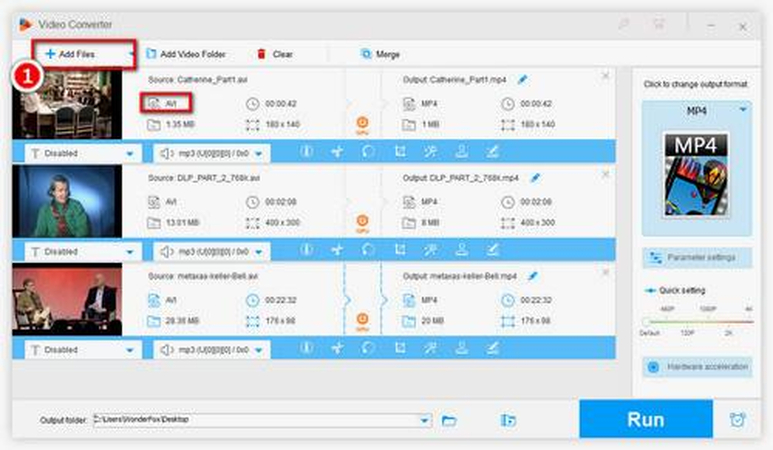This screenshot has height=450, width=773.
Task: Open the rotate tool for metaxas-keller-Bell
Action: coord(368,347)
